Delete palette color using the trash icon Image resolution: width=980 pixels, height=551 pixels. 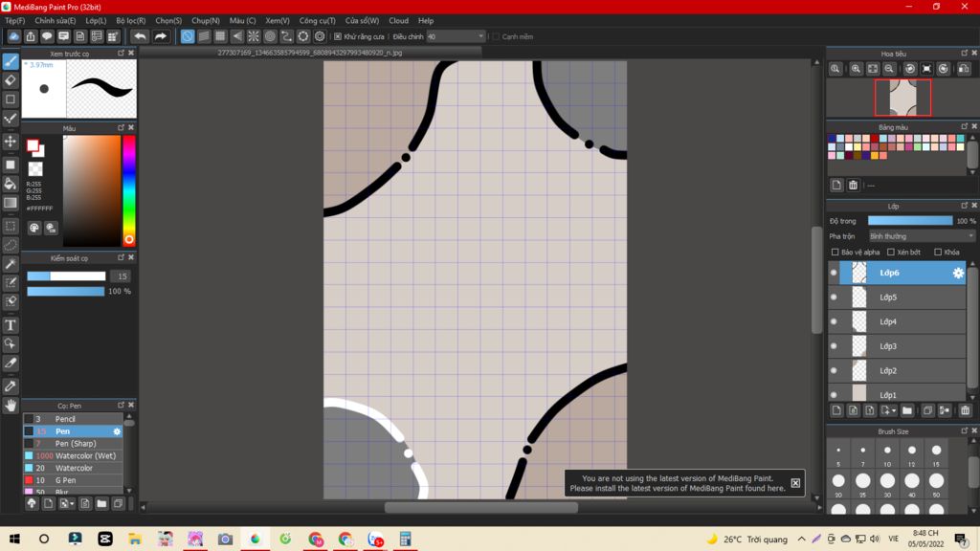coord(853,185)
